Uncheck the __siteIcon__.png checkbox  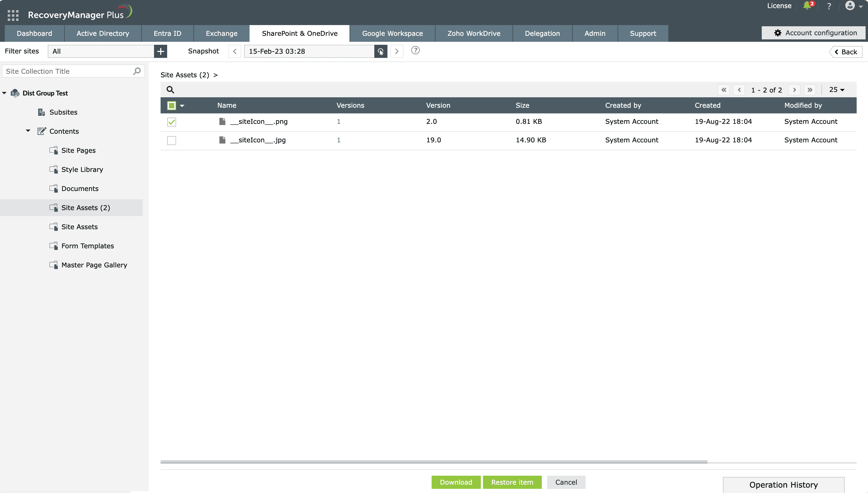[x=172, y=122]
